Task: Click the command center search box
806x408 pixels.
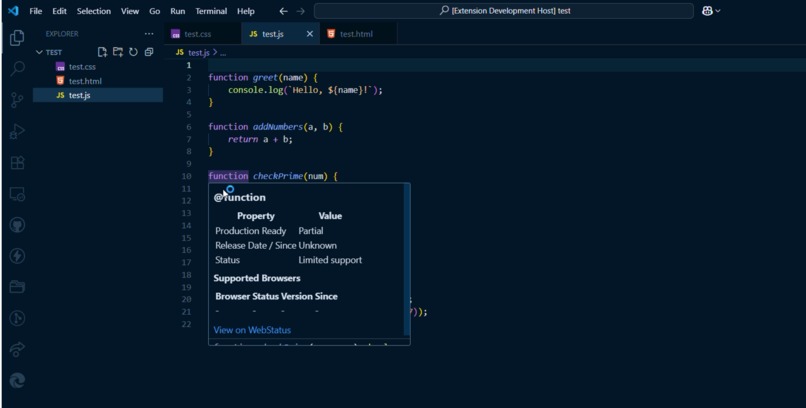Action: (x=504, y=11)
